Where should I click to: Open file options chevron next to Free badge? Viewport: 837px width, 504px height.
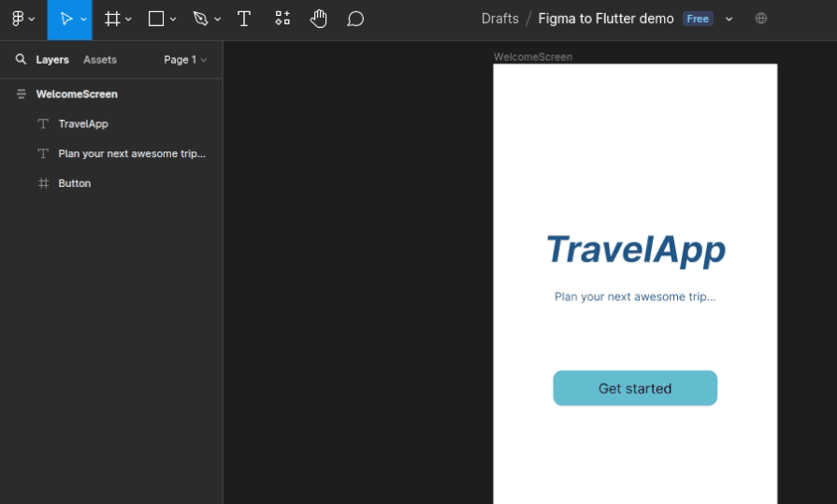[729, 20]
